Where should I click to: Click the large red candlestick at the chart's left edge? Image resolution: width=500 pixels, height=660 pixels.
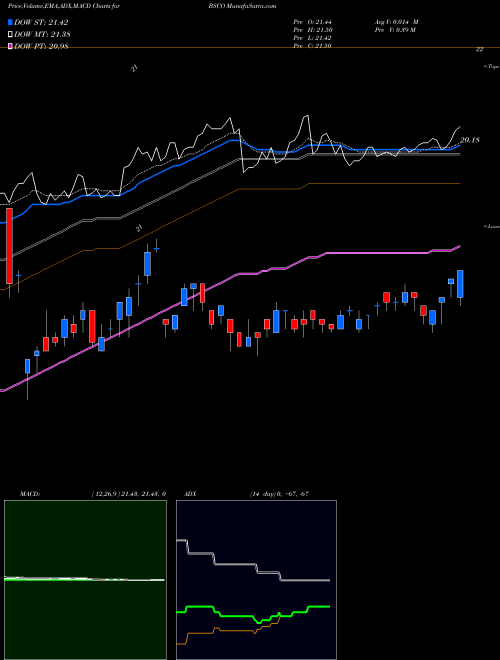pyautogui.click(x=9, y=245)
